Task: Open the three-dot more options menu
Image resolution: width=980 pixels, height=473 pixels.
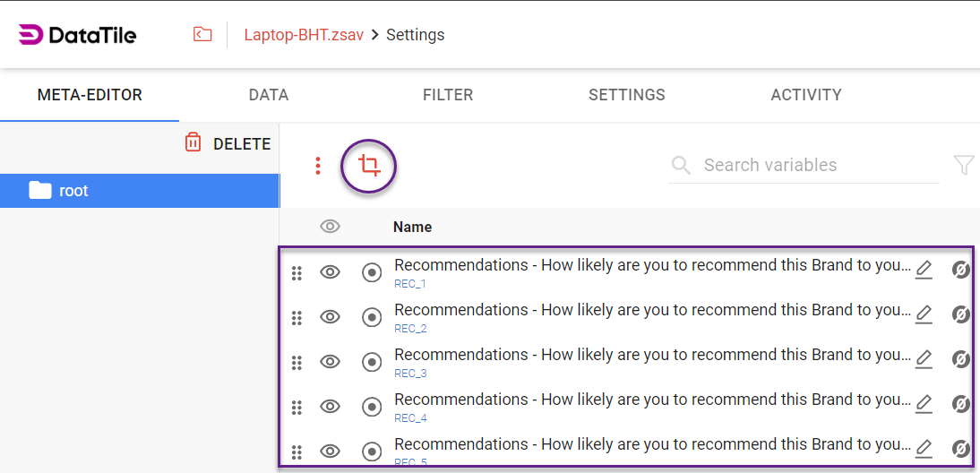Action: (318, 166)
